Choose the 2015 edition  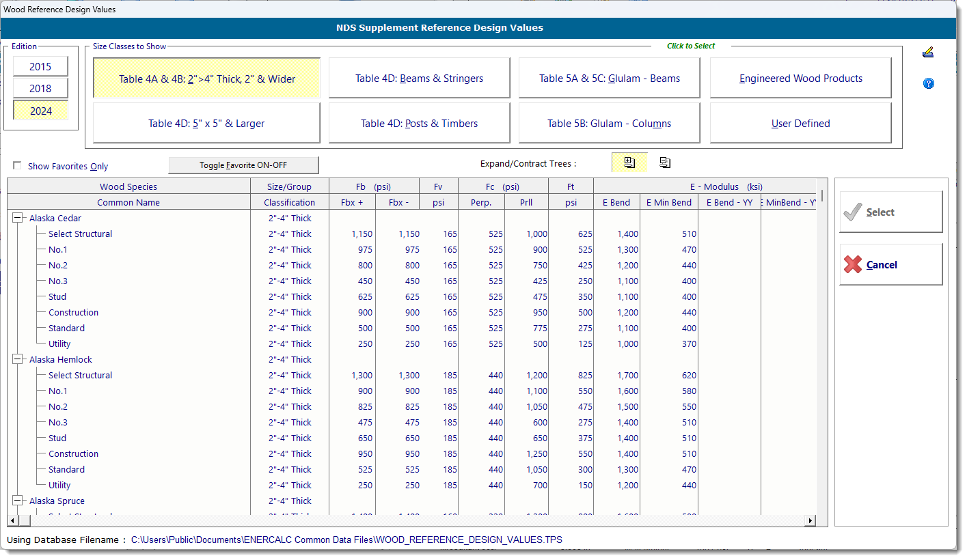[40, 66]
